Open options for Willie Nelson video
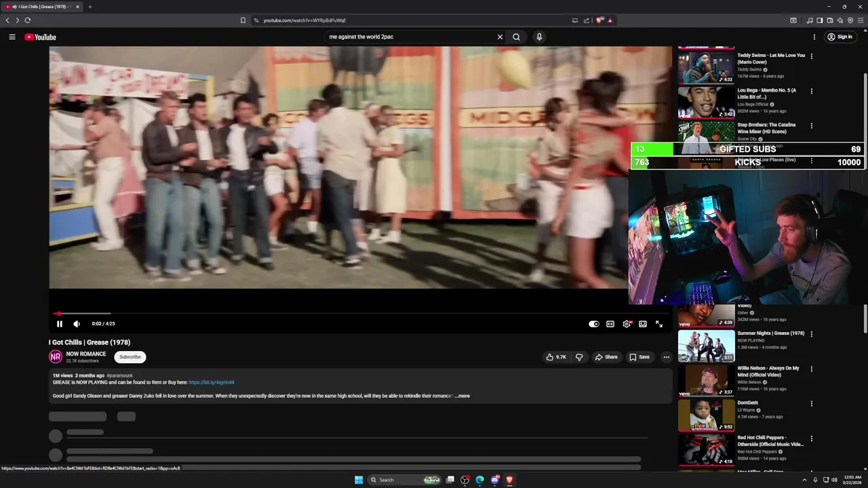Viewport: 868px width, 488px height. pos(812,369)
